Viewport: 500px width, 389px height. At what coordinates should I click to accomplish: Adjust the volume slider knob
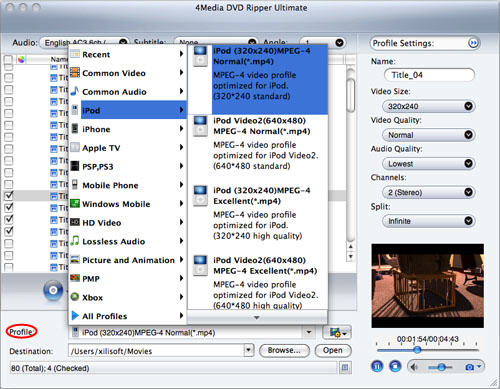pos(441,367)
